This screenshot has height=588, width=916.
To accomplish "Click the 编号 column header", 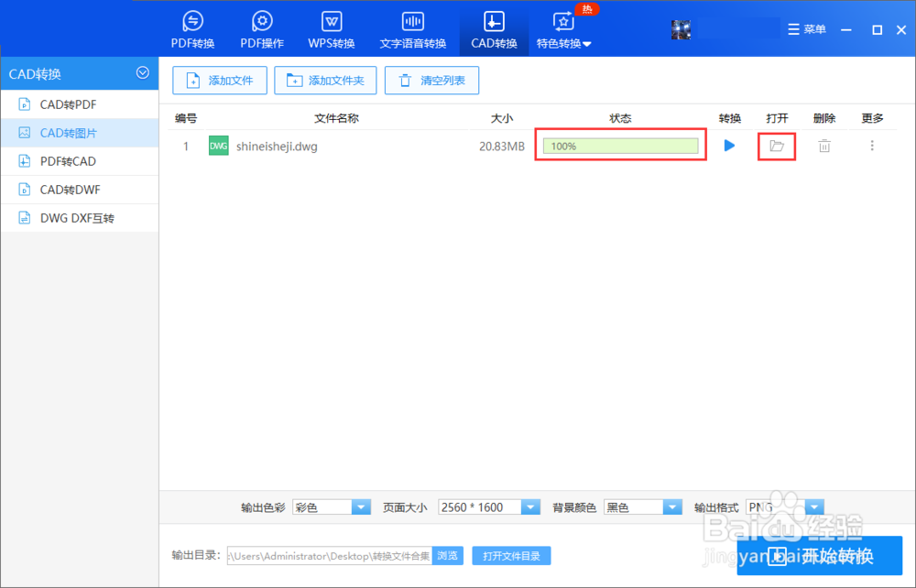I will pyautogui.click(x=186, y=118).
